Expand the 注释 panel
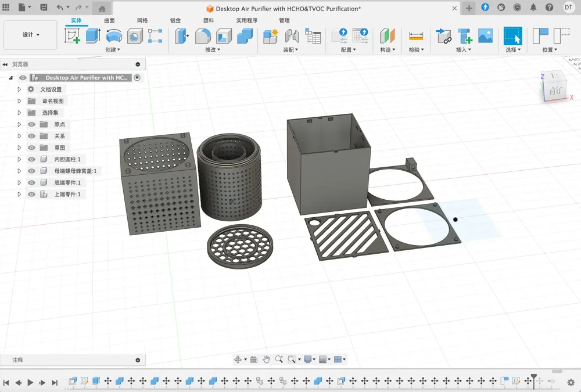 point(138,360)
